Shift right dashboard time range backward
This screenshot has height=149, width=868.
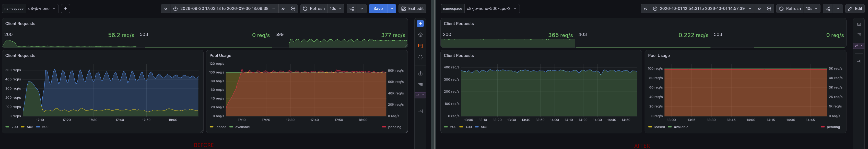[x=645, y=9]
